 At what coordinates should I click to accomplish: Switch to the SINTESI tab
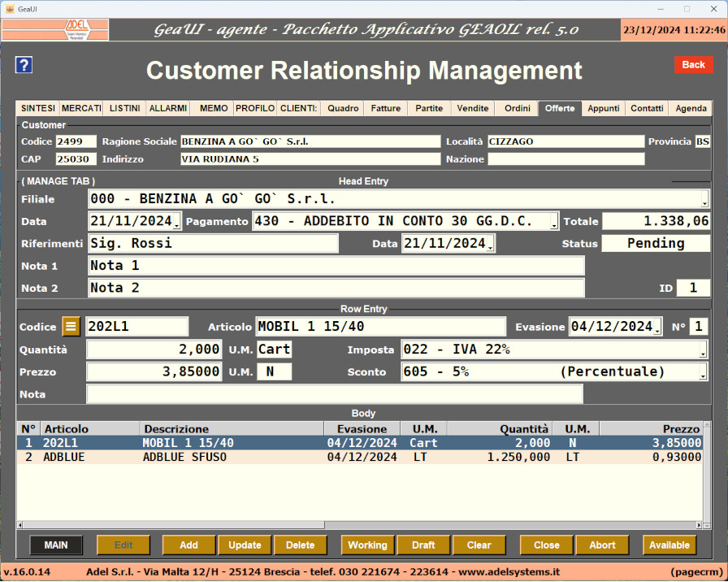tap(38, 108)
